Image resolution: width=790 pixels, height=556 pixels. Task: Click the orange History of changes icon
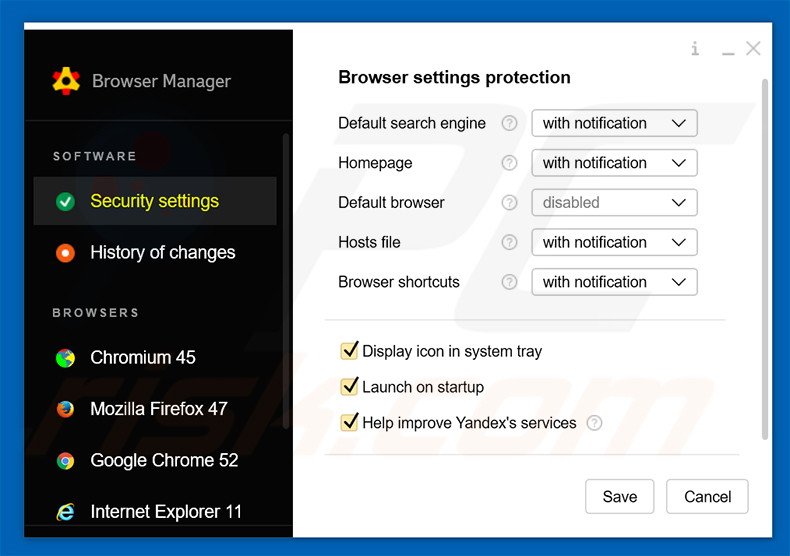coord(65,252)
